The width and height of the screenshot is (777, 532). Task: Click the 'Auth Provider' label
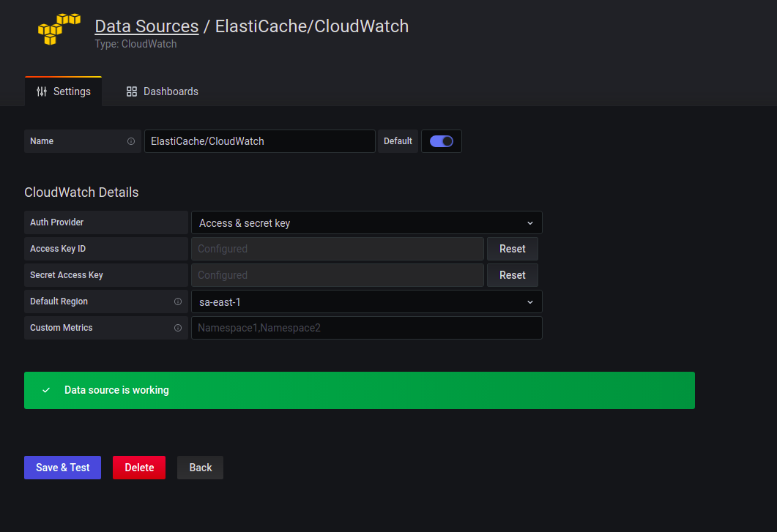click(56, 222)
